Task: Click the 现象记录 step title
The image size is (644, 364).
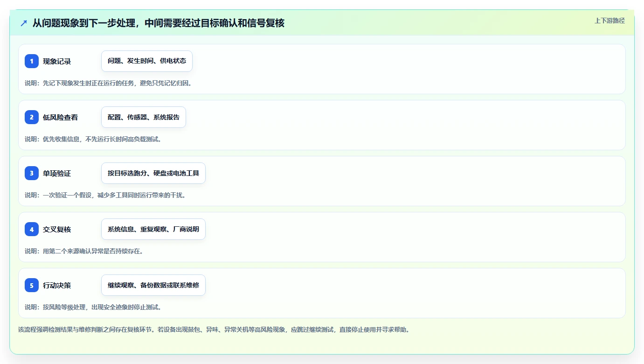Action: [57, 61]
